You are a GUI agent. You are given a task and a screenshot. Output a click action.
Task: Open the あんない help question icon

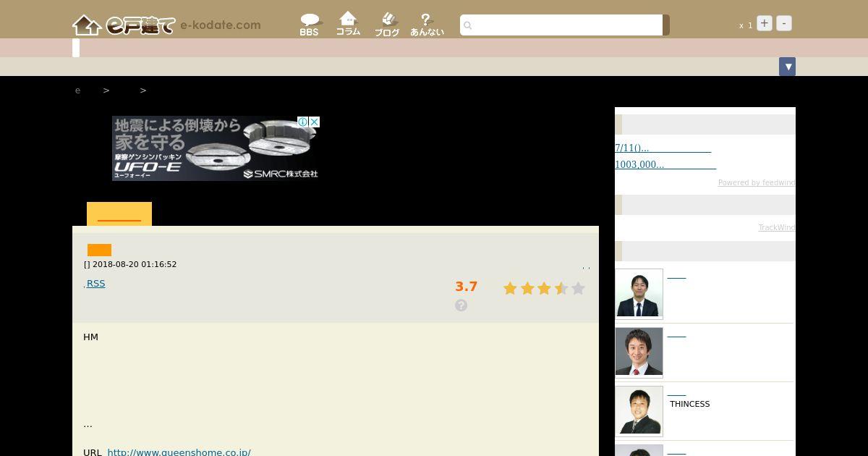click(427, 25)
